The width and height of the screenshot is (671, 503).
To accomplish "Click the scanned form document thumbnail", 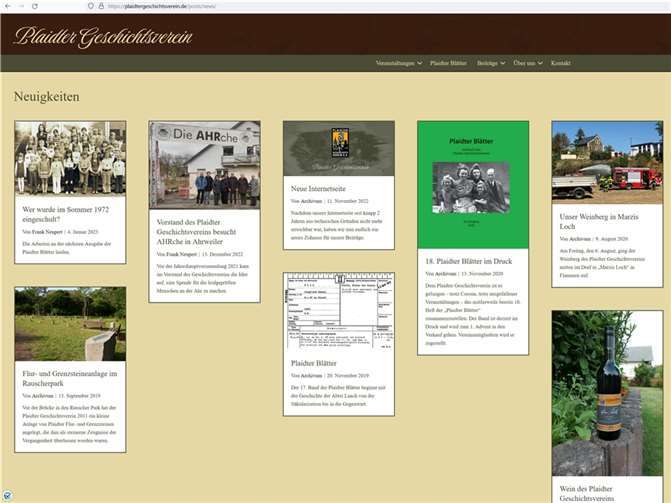I will pos(339,312).
